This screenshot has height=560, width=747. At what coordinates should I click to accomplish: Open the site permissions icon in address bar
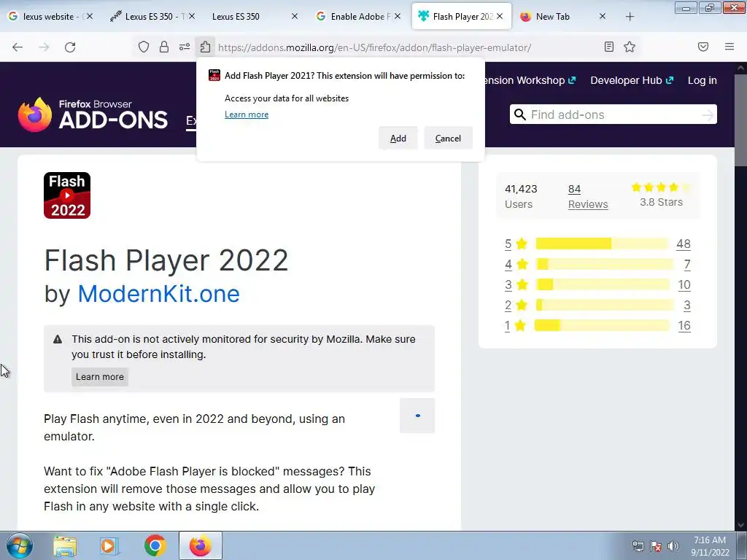tap(185, 47)
